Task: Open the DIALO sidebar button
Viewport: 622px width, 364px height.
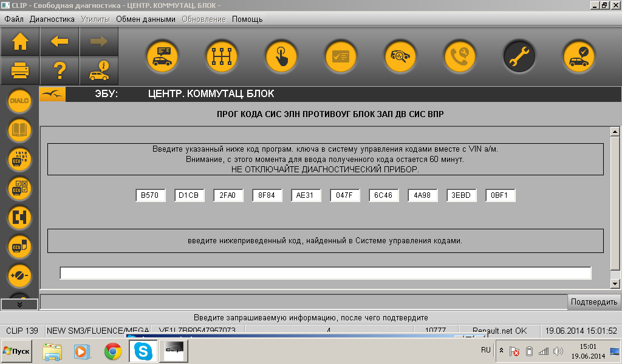Action: [19, 101]
